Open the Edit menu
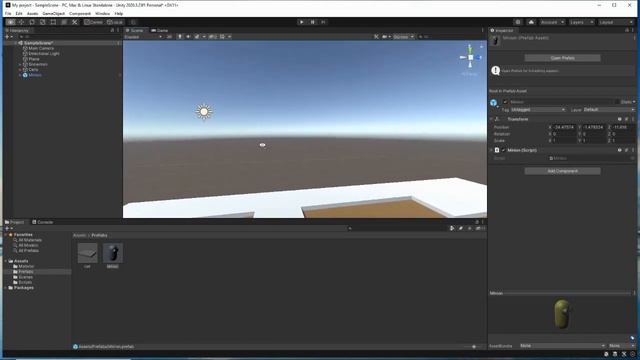This screenshot has width=640, height=360. pyautogui.click(x=19, y=13)
